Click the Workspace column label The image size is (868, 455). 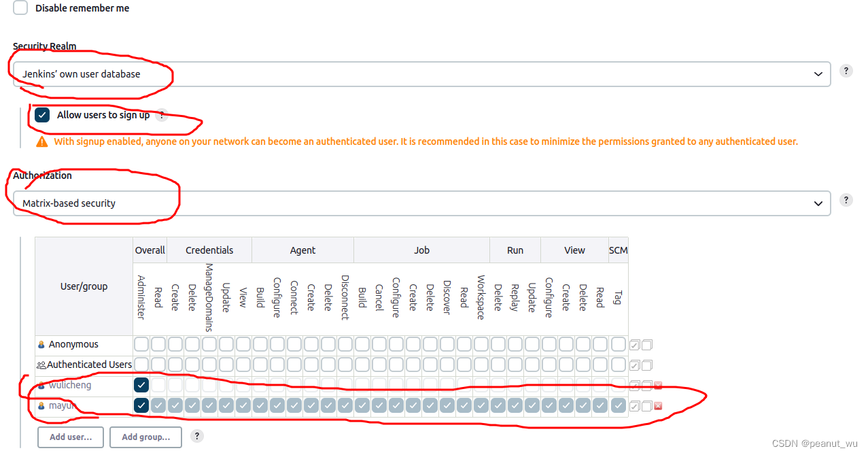tap(481, 297)
